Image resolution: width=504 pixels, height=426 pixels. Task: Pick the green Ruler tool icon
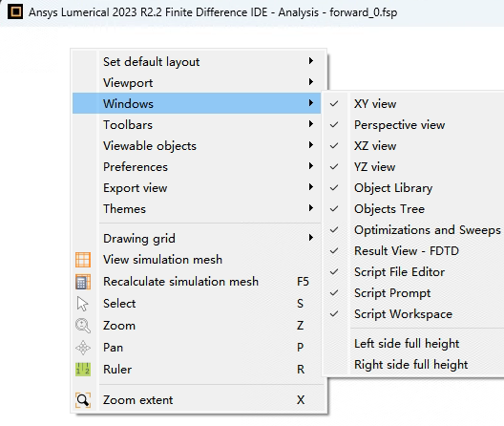(83, 370)
